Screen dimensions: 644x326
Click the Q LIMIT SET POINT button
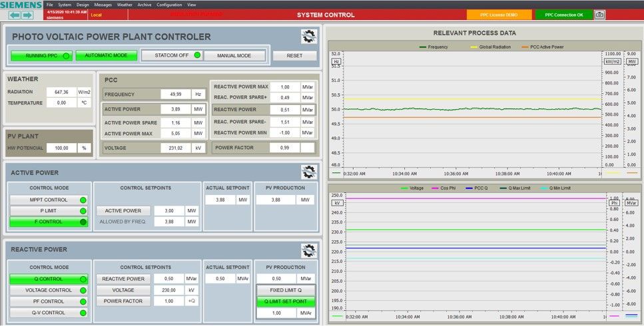pyautogui.click(x=286, y=301)
